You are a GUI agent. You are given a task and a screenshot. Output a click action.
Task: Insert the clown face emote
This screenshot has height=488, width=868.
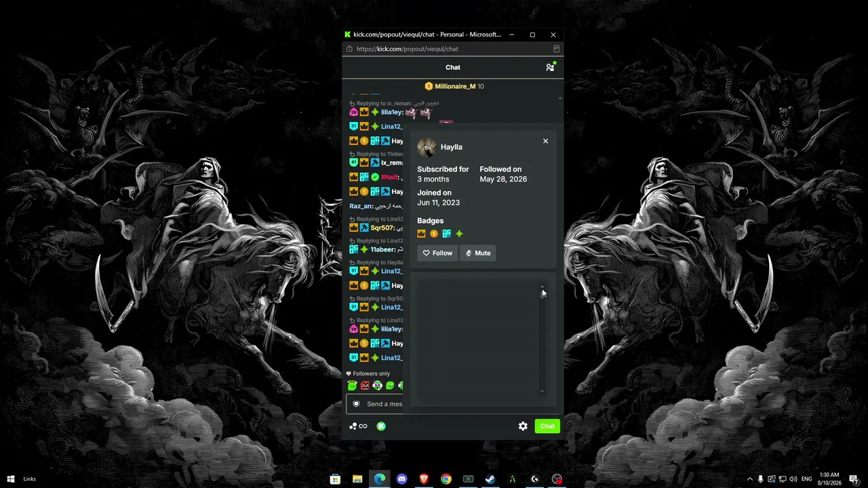click(377, 386)
